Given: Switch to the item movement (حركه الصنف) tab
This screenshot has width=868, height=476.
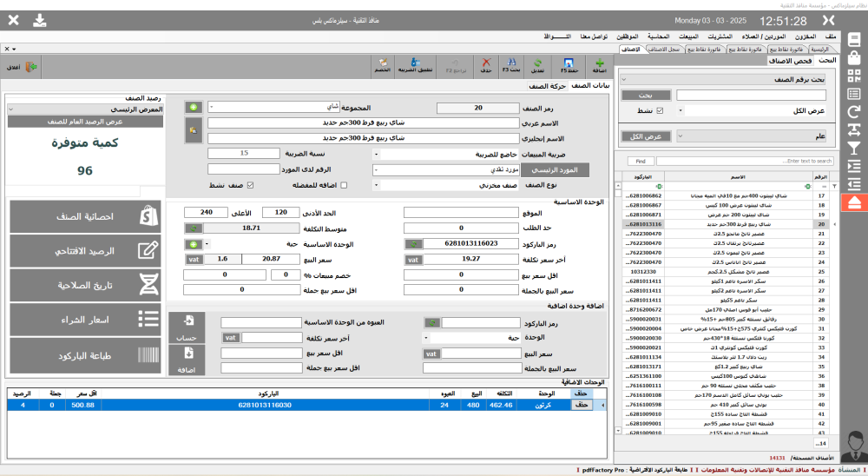Looking at the screenshot, I should 548,85.
